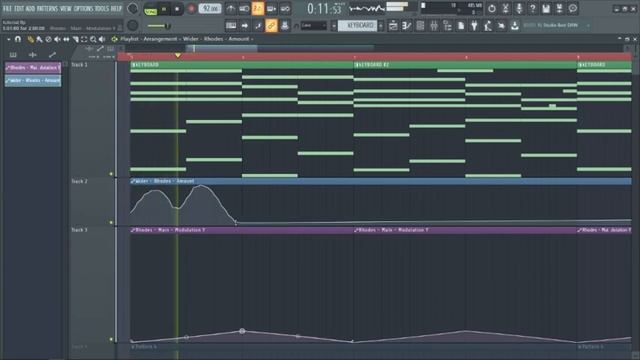The width and height of the screenshot is (640, 360).
Task: Click the speech bubble chat icon
Action: coord(573,9)
